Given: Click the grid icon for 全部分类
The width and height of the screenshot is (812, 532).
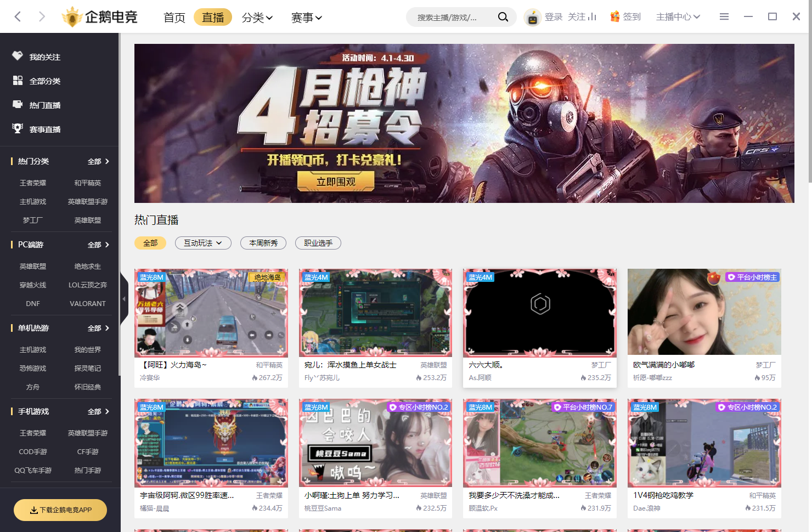Looking at the screenshot, I should point(18,80).
